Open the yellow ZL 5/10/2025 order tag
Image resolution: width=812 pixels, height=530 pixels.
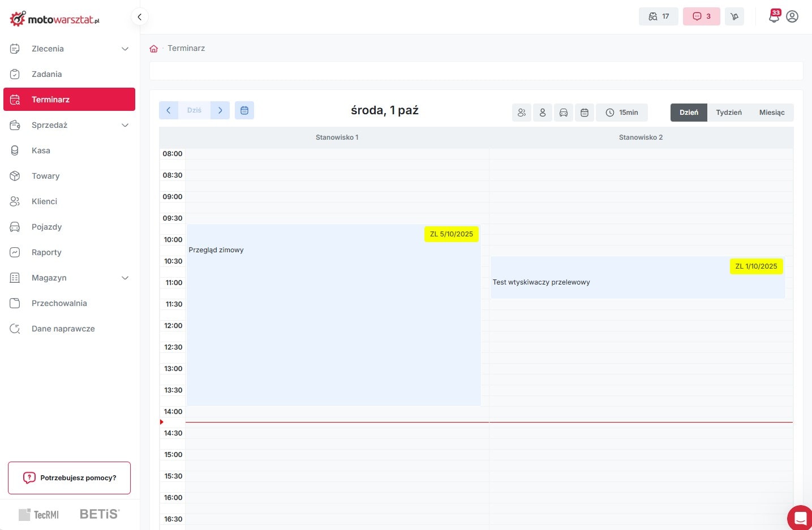pos(451,234)
